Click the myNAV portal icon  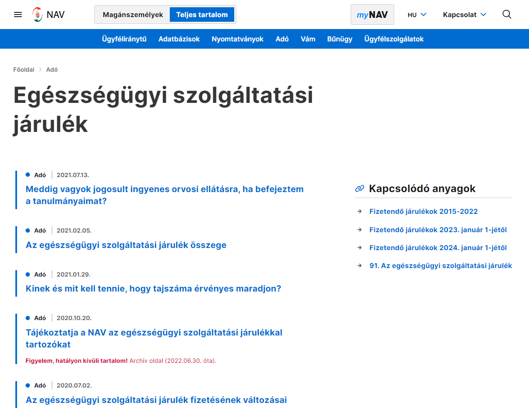(372, 14)
